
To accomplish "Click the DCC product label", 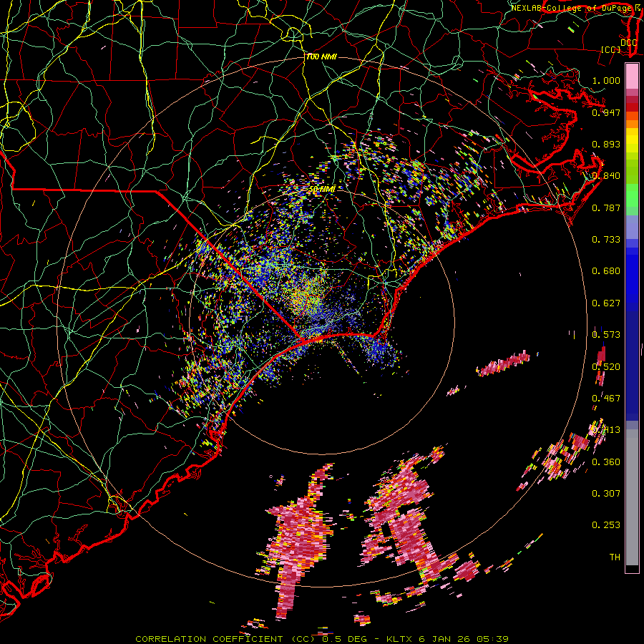I will click(x=628, y=43).
